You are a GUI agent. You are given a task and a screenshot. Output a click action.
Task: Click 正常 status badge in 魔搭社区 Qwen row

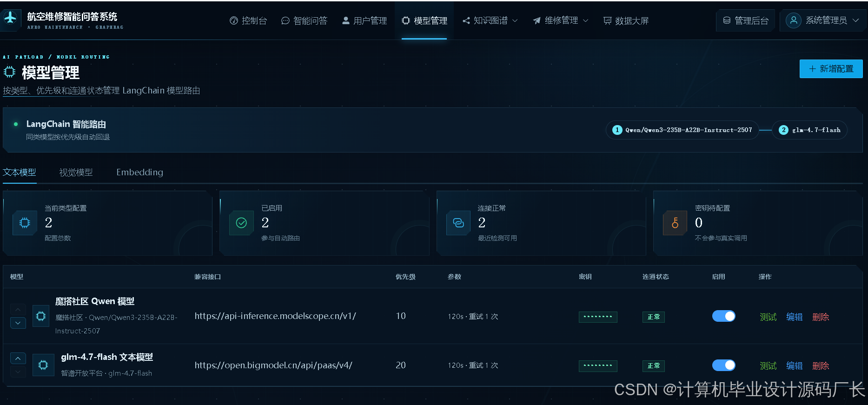pyautogui.click(x=654, y=317)
